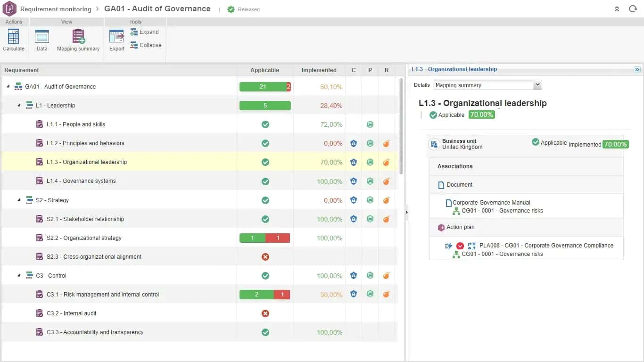
Task: Click the Implemented column header
Action: click(x=319, y=70)
